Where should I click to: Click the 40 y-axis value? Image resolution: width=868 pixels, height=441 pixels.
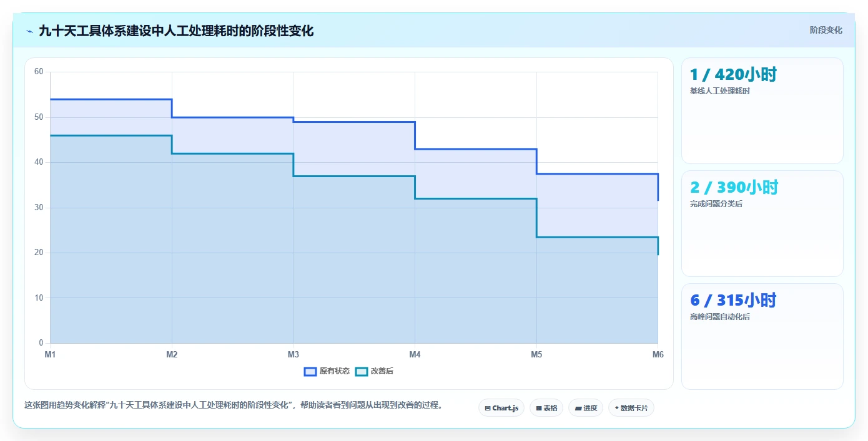39,162
